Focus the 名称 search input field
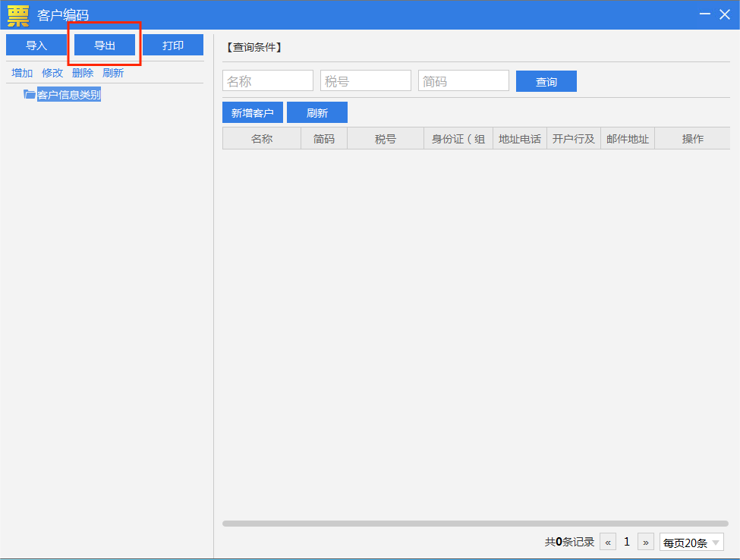This screenshot has width=740, height=560. click(268, 80)
